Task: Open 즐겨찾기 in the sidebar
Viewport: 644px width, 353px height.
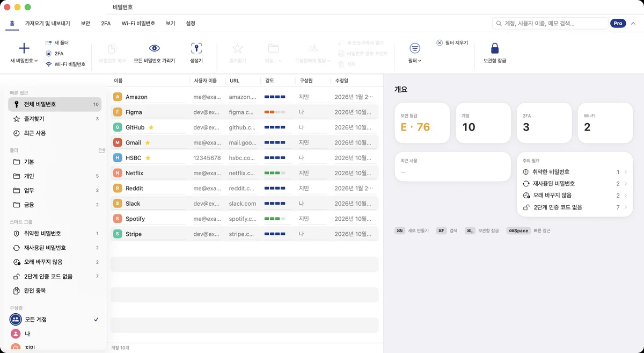Action: pyautogui.click(x=55, y=119)
